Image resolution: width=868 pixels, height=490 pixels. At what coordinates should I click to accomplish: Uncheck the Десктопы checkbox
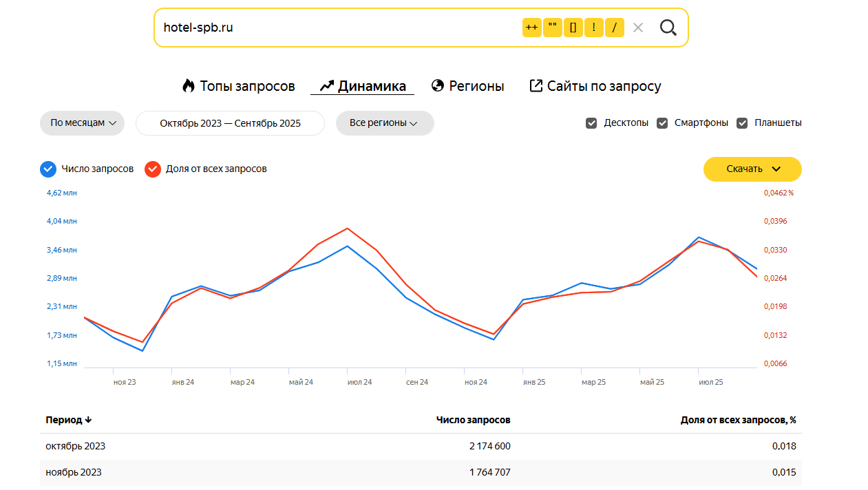[x=591, y=123]
